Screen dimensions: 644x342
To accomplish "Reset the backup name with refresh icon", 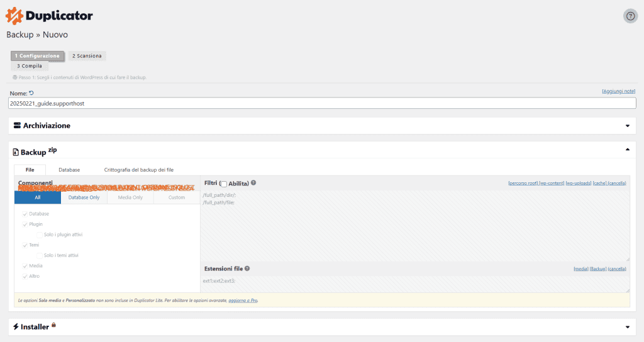I will tap(31, 93).
